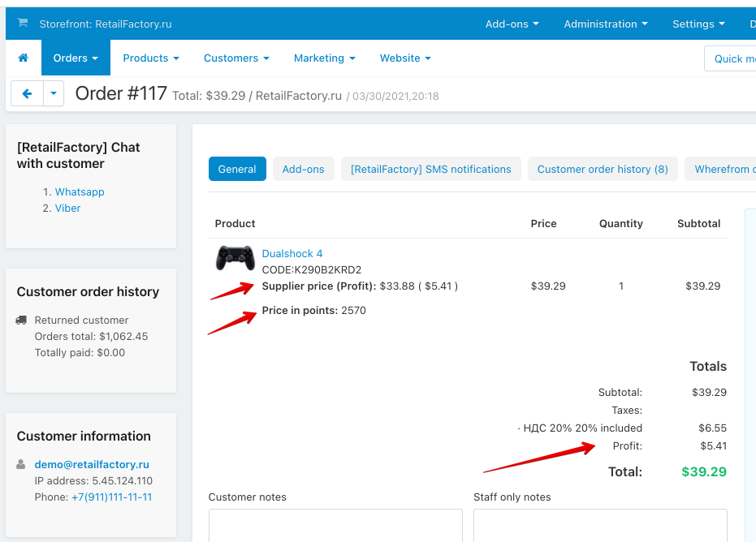
Task: Expand the Products menu
Action: (151, 58)
